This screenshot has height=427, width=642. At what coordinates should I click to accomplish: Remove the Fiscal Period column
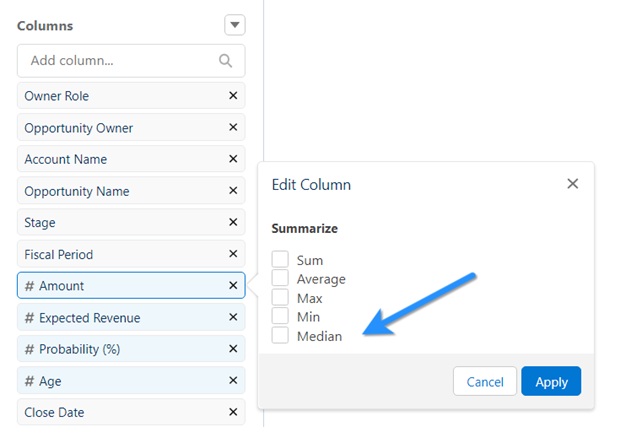(233, 254)
